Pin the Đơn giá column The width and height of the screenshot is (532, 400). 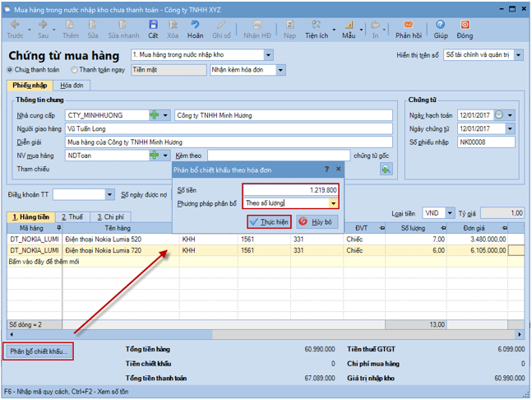(505, 228)
